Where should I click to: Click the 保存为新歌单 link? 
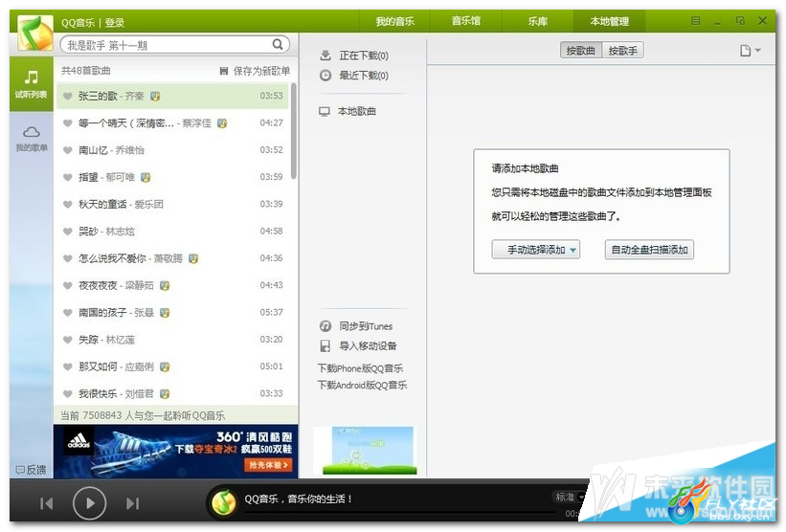(261, 71)
